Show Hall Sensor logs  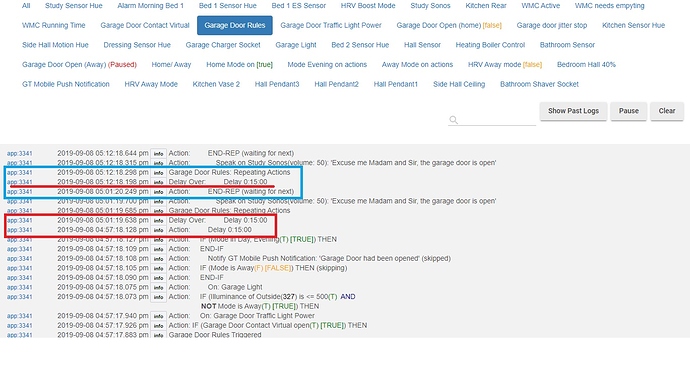pyautogui.click(x=422, y=45)
